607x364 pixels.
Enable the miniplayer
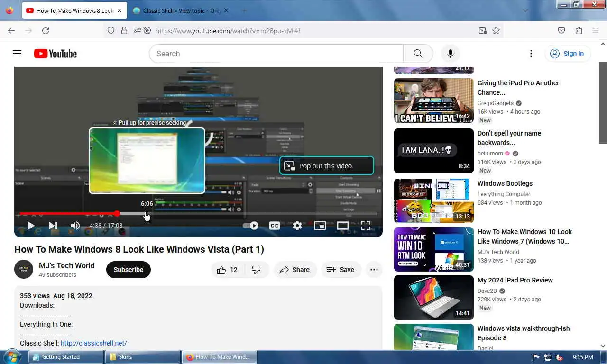click(x=320, y=226)
